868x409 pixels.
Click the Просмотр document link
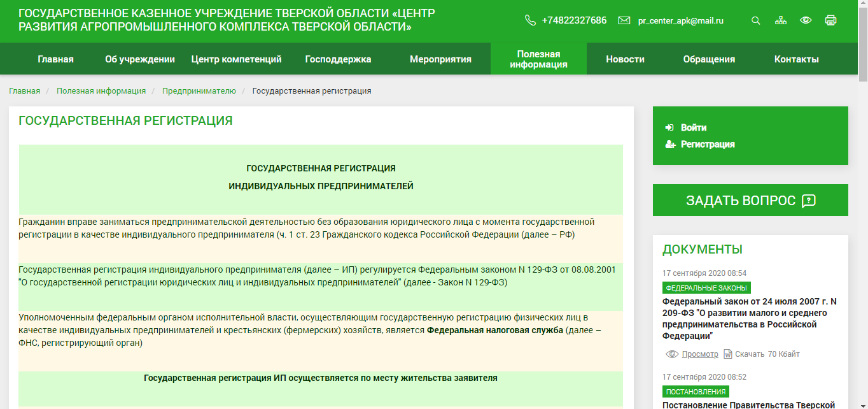[700, 354]
